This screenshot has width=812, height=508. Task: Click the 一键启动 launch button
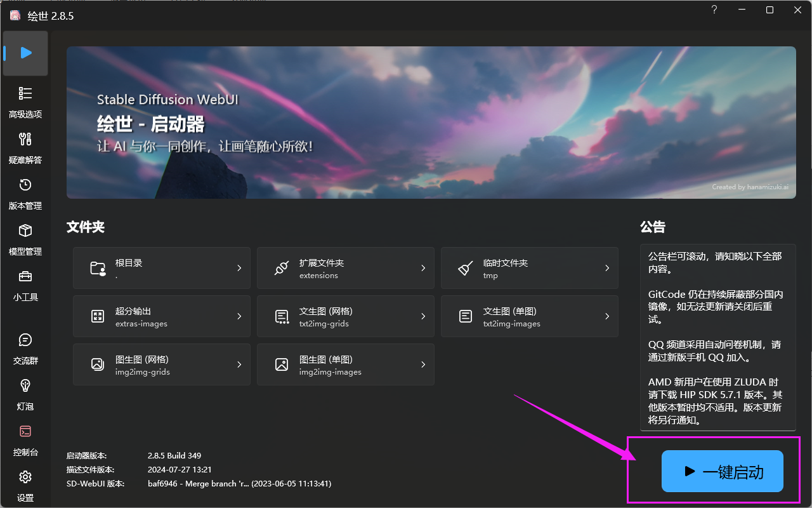point(722,472)
